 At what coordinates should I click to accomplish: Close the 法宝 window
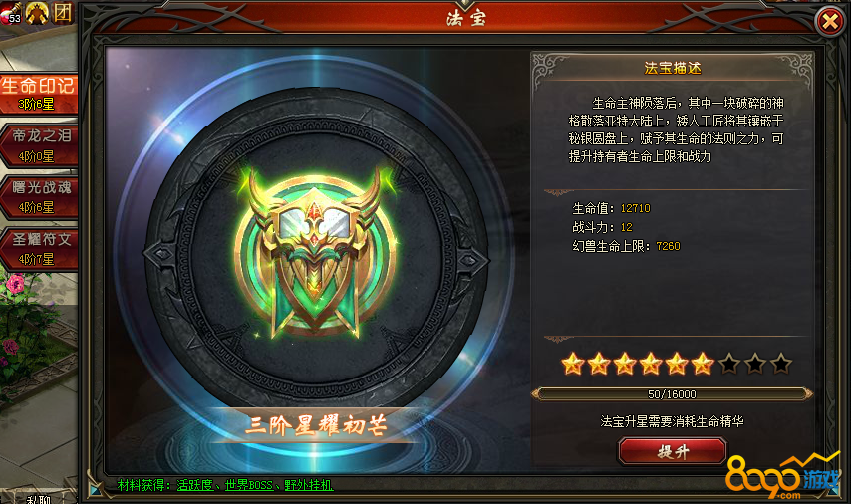[830, 21]
